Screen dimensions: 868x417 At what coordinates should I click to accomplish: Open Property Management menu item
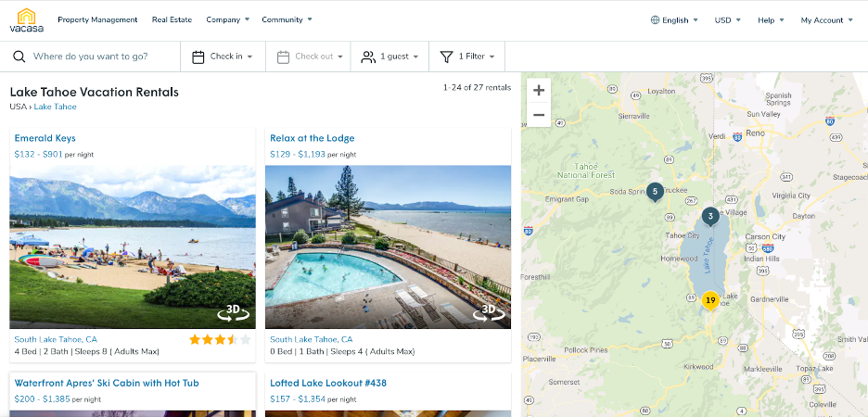(97, 19)
